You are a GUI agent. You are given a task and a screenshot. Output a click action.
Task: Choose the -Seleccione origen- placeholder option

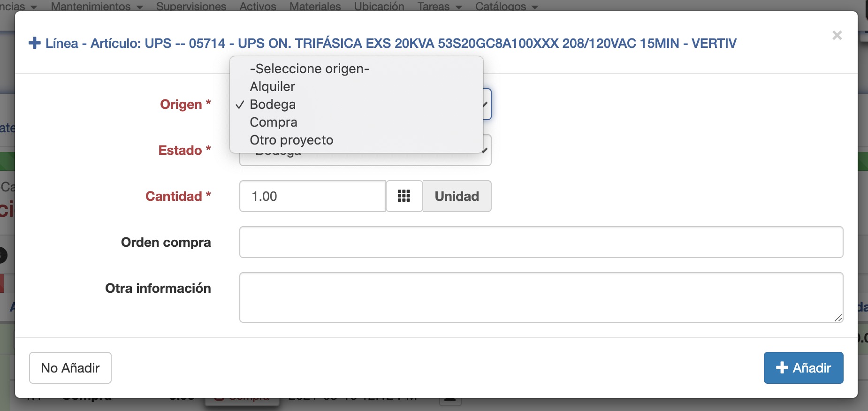(309, 69)
